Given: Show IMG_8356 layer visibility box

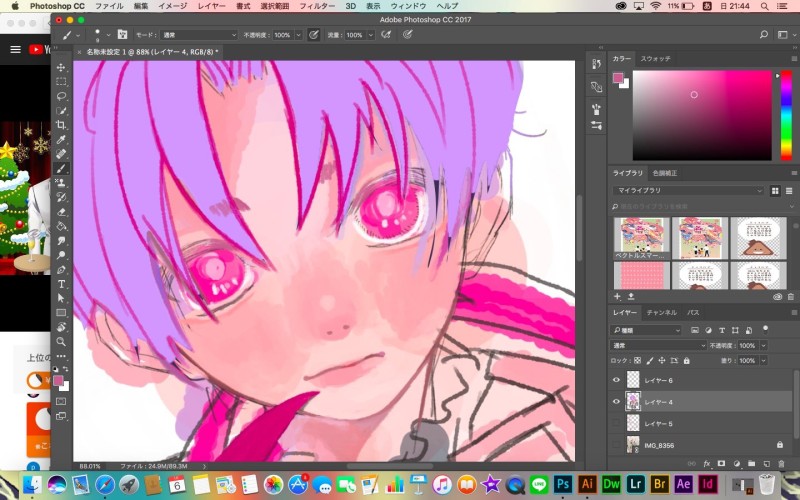Looking at the screenshot, I should (616, 445).
